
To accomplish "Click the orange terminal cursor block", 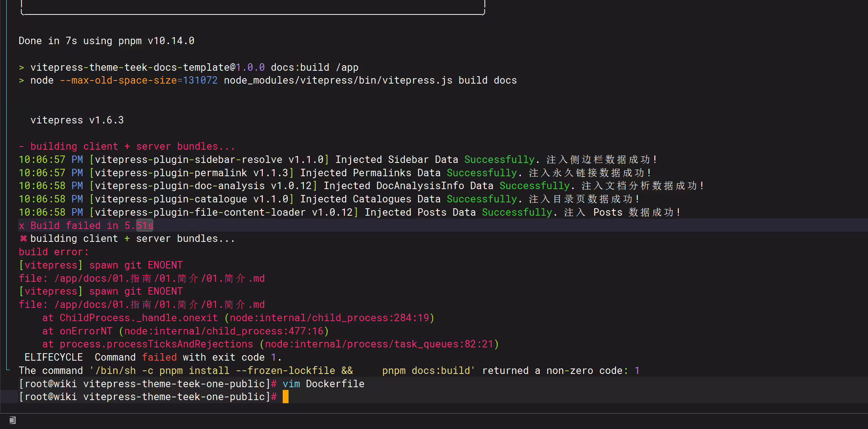I will 285,397.
